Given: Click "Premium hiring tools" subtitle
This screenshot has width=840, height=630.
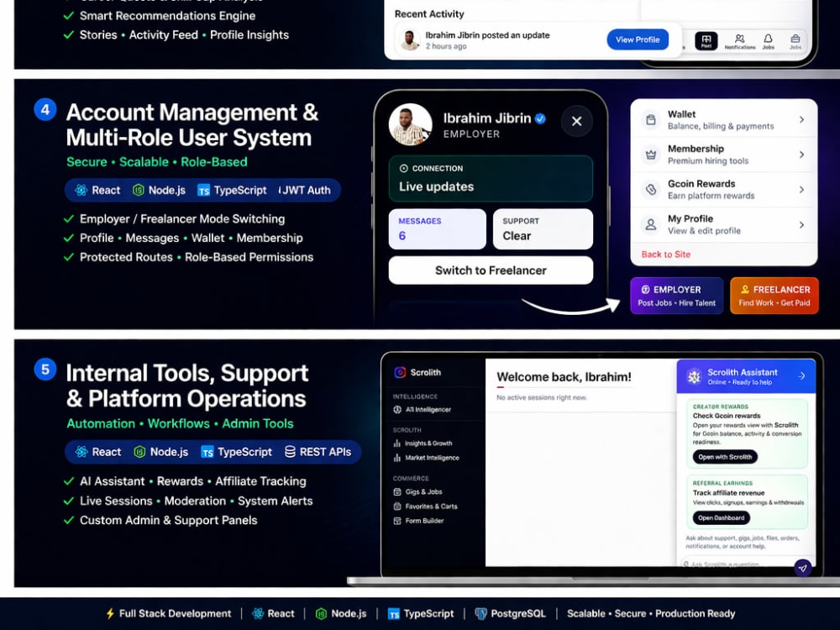Looking at the screenshot, I should click(x=707, y=161).
